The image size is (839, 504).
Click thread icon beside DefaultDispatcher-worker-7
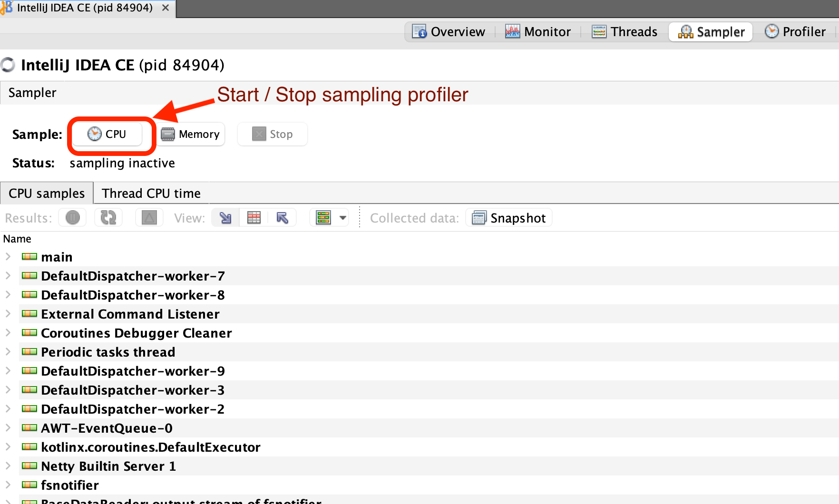coord(29,276)
